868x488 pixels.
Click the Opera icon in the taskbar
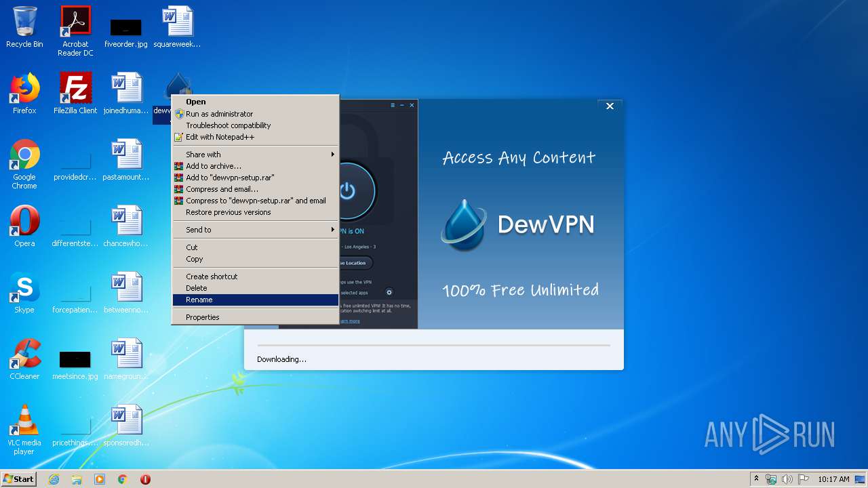(145, 479)
